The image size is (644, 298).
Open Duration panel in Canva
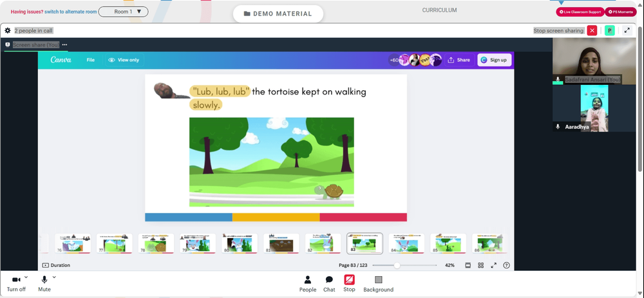pos(56,265)
